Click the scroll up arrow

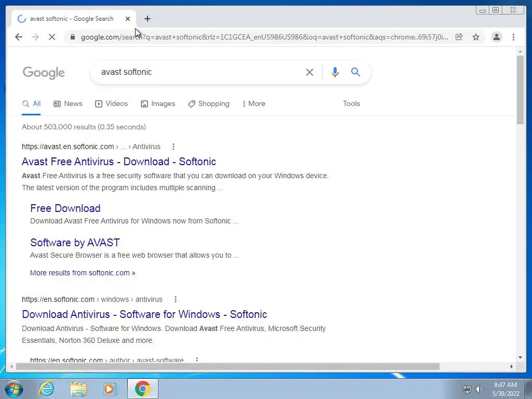(x=520, y=51)
